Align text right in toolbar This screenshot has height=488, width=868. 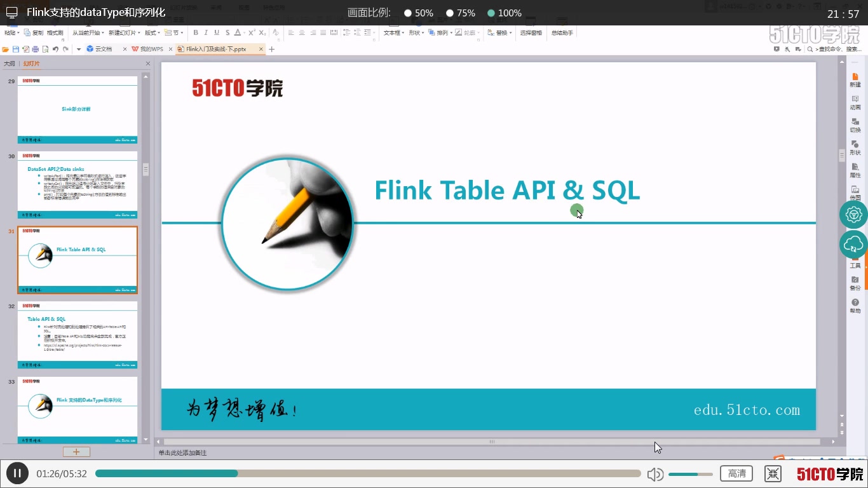coord(313,32)
